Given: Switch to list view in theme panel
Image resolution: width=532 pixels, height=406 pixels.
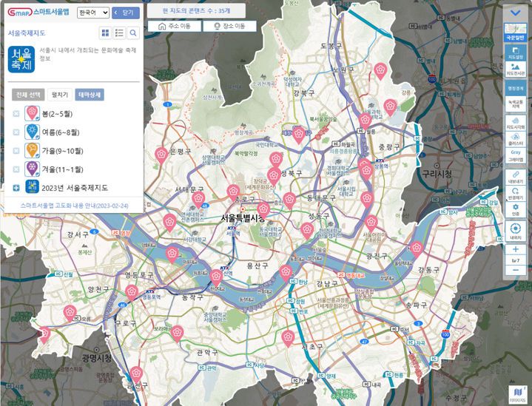Looking at the screenshot, I should (119, 33).
